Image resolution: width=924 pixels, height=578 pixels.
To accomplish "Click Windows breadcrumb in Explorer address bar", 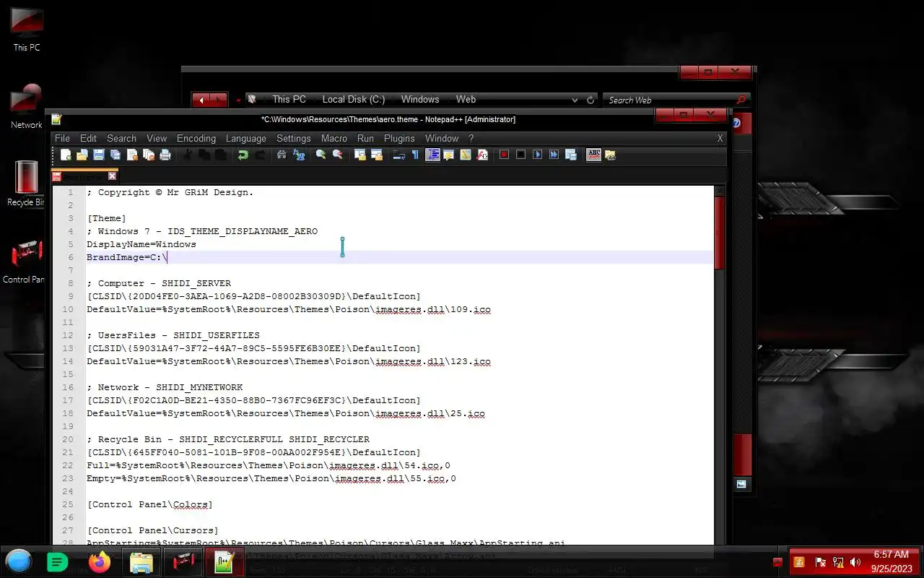I will pos(420,100).
